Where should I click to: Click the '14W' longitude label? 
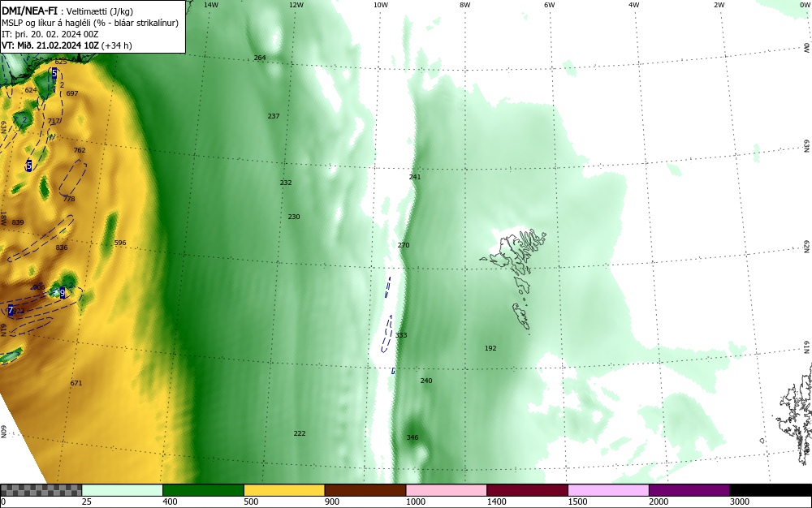[211, 5]
